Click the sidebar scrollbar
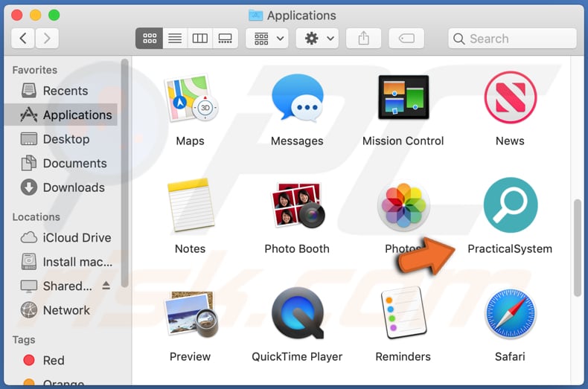This screenshot has height=389, width=588. pyautogui.click(x=125, y=173)
